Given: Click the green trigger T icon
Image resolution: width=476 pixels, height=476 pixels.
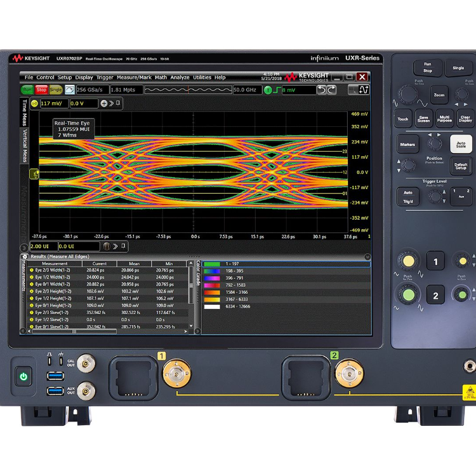Looking at the screenshot, I should 268,90.
